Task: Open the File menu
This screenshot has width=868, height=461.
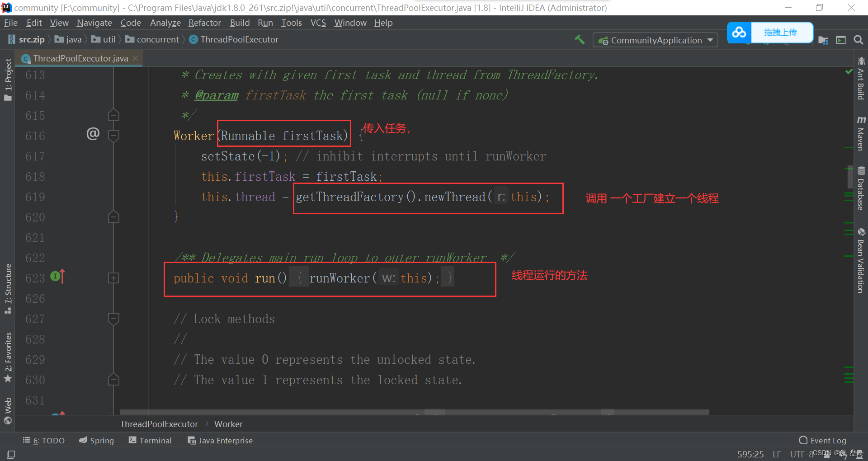Action: pos(10,23)
